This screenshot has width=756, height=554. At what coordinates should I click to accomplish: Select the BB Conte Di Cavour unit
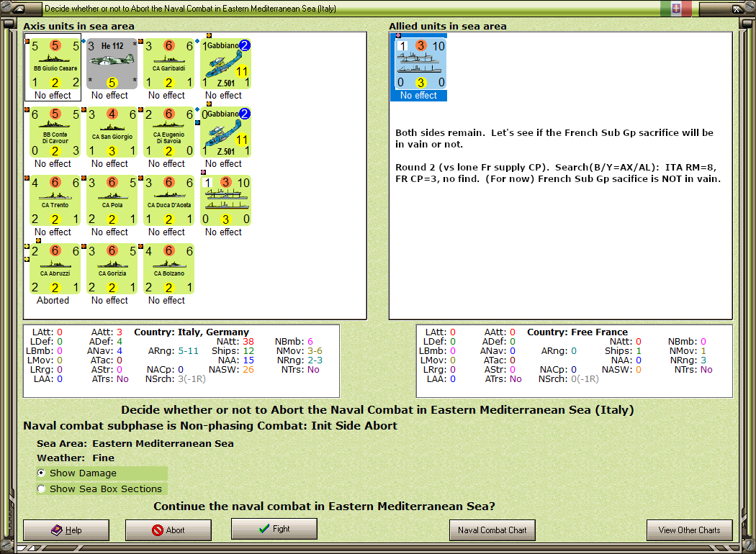[x=55, y=132]
